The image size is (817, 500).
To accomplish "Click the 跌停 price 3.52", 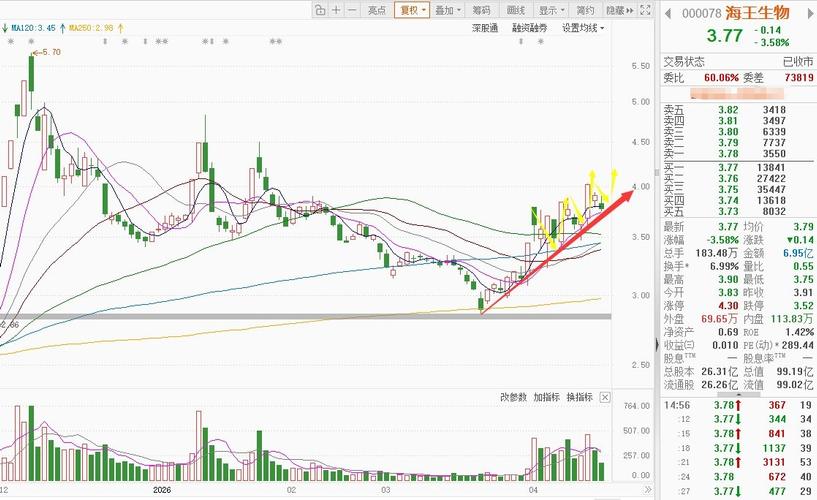I will [x=803, y=306].
